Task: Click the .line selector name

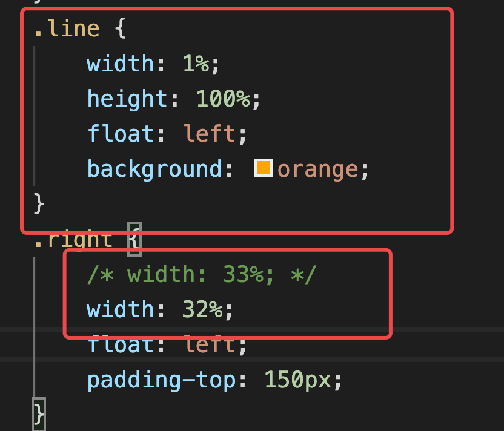Action: pyautogui.click(x=66, y=28)
